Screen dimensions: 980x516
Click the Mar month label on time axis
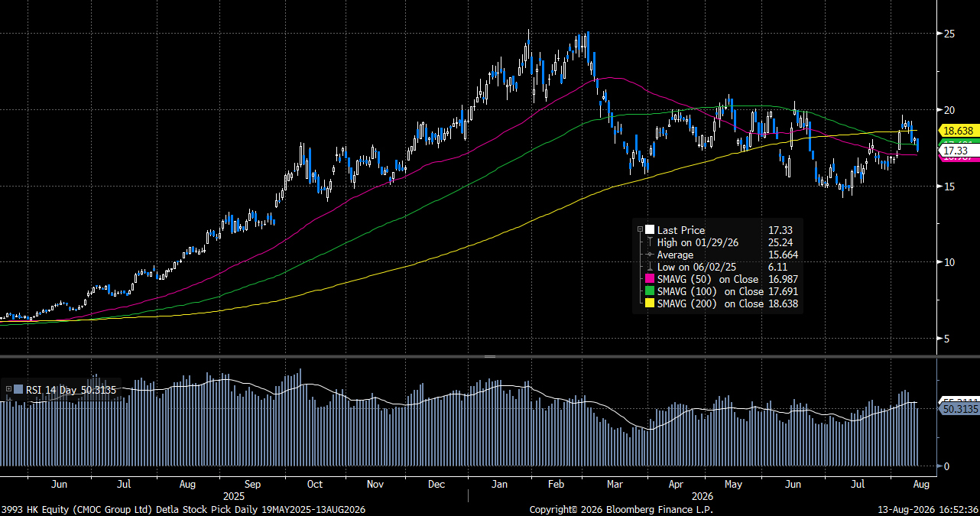click(x=614, y=485)
